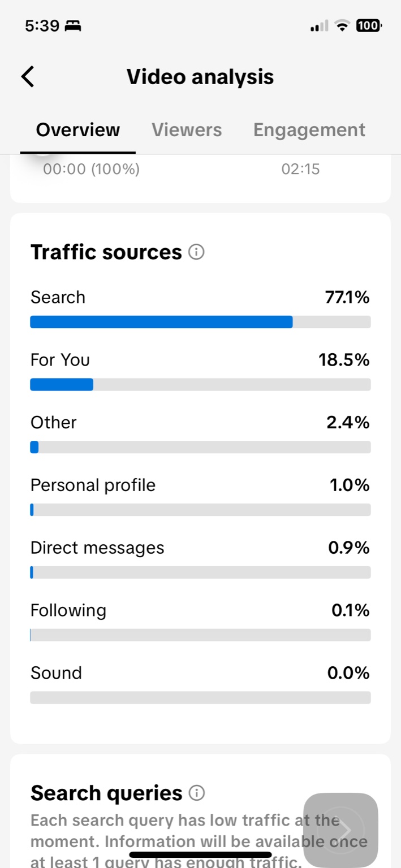Select the Overview tab

click(78, 130)
